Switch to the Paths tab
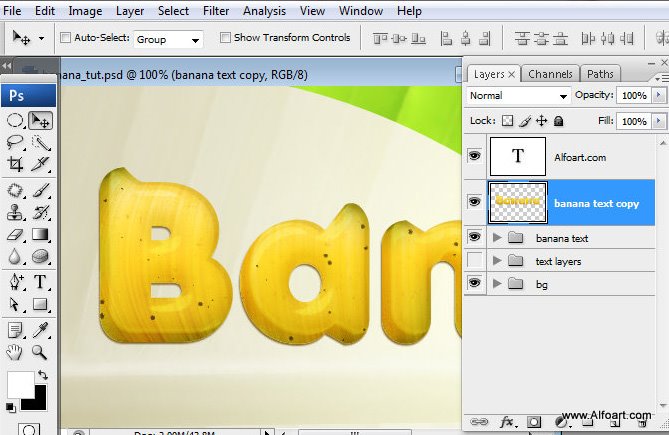Viewport: 669px width, 435px height. pyautogui.click(x=600, y=74)
